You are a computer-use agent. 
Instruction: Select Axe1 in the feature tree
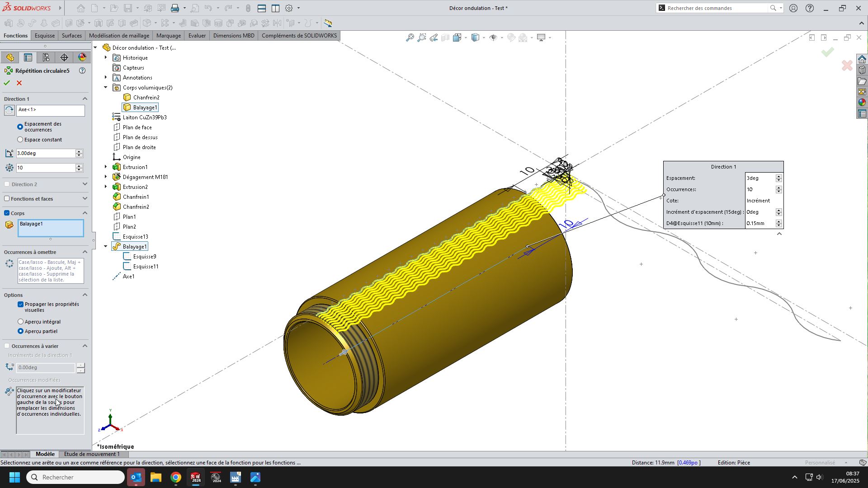pos(129,277)
